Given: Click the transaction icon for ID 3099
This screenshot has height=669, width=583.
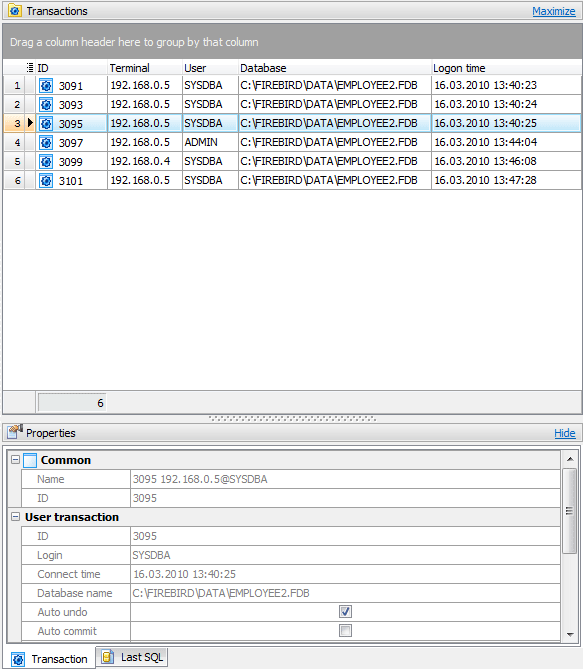Looking at the screenshot, I should click(x=46, y=162).
